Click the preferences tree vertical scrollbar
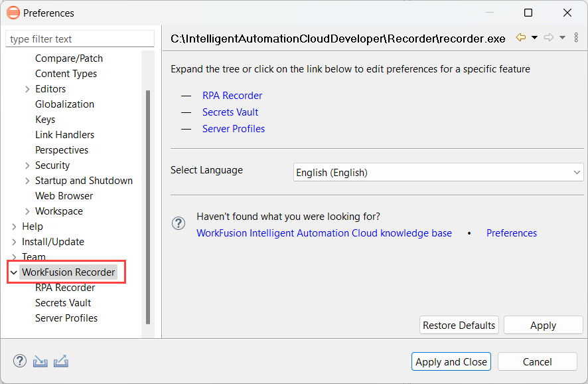 [x=148, y=207]
